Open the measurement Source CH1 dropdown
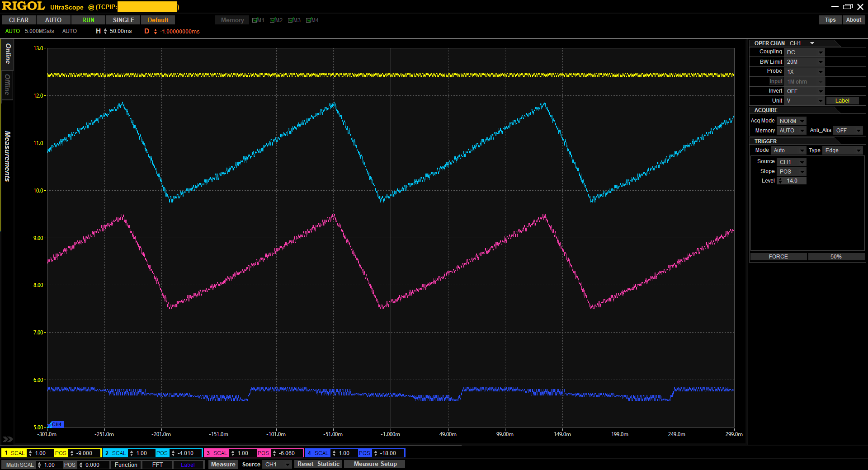Viewport: 868px width, 470px height. tap(278, 465)
